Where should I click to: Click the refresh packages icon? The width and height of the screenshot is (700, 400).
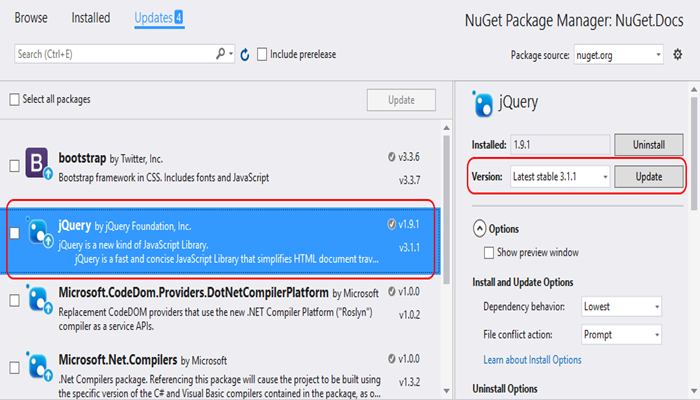pos(245,54)
